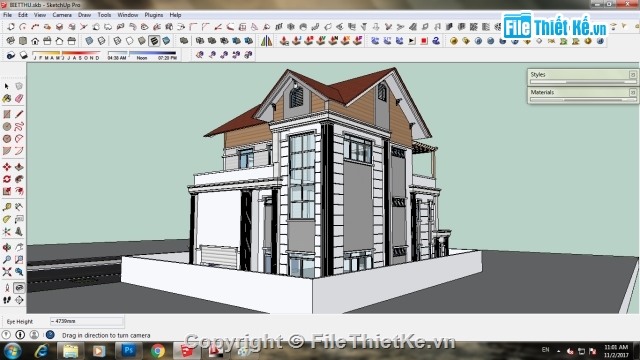The height and width of the screenshot is (360, 640).
Task: Enable Monochrome face style
Action: [x=166, y=41]
